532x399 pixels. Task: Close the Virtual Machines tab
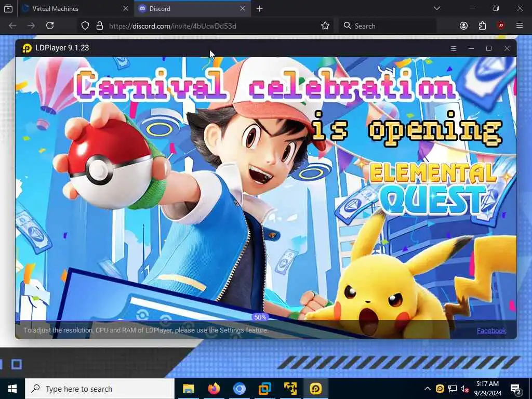pos(126,8)
